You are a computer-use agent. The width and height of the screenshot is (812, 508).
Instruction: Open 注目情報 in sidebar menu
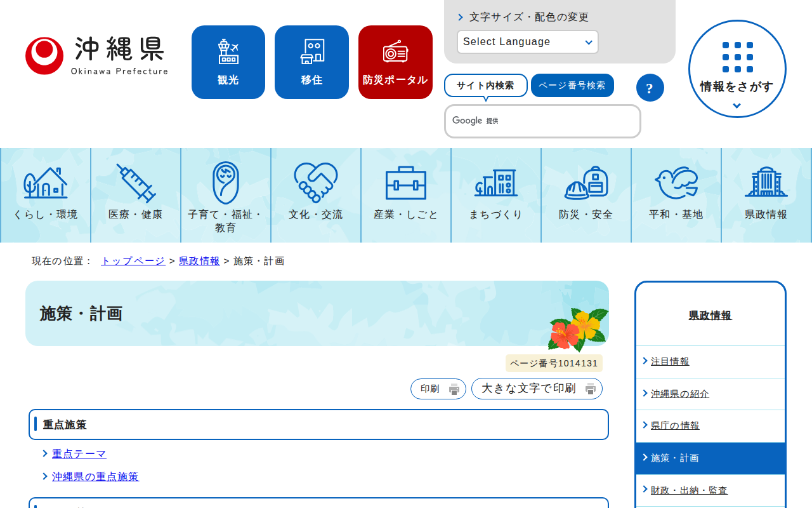point(670,362)
